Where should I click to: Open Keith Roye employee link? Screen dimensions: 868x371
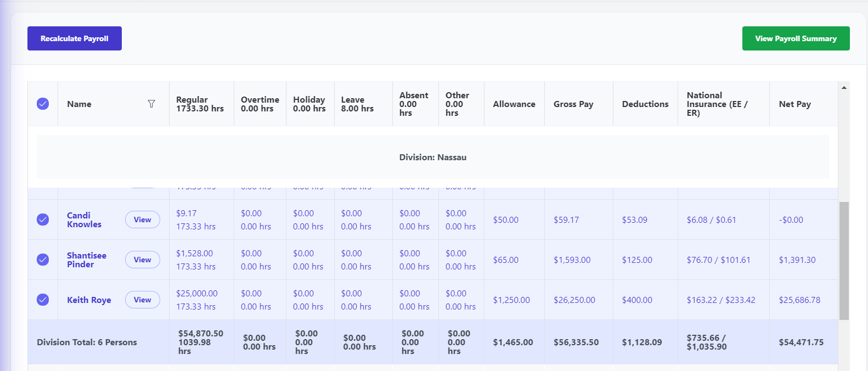click(x=89, y=300)
